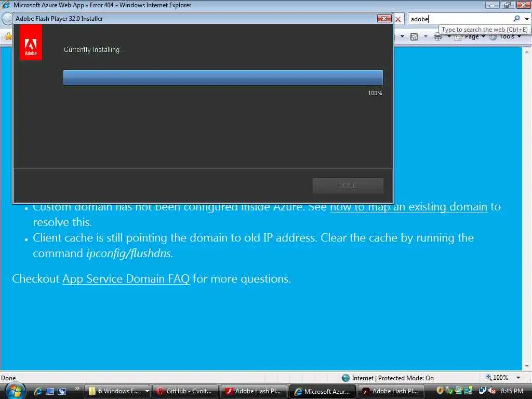
Task: Switch to the red-icon Adobe Flash taskbar button
Action: tap(254, 391)
